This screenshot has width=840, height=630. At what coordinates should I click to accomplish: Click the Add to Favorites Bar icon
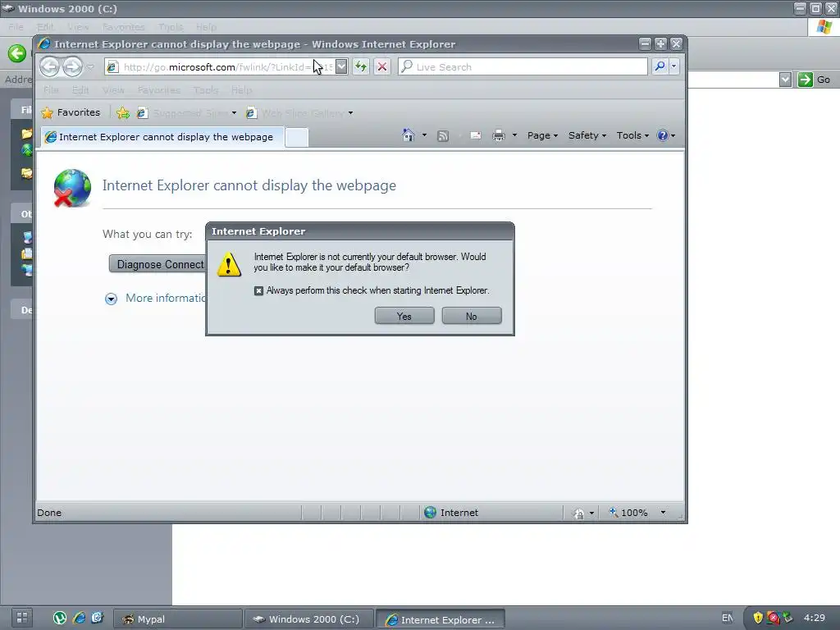[x=123, y=112]
